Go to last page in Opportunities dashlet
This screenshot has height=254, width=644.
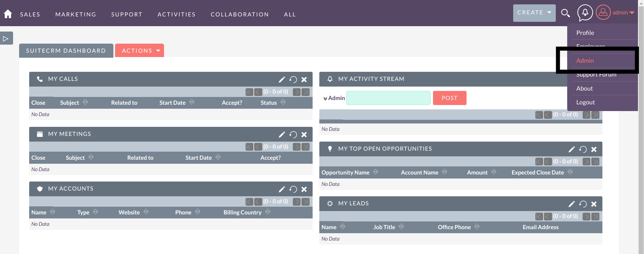pos(595,162)
